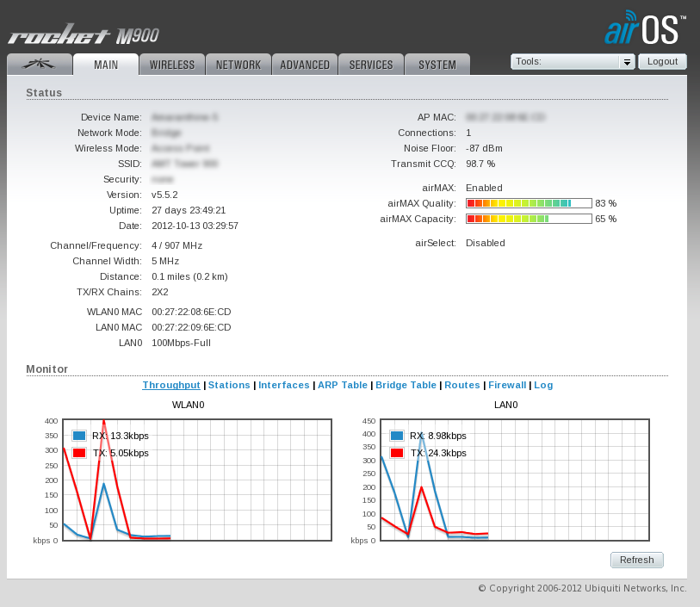This screenshot has height=607, width=700.
Task: Select the uptime value 27 days 23:49:21
Action: (x=189, y=210)
